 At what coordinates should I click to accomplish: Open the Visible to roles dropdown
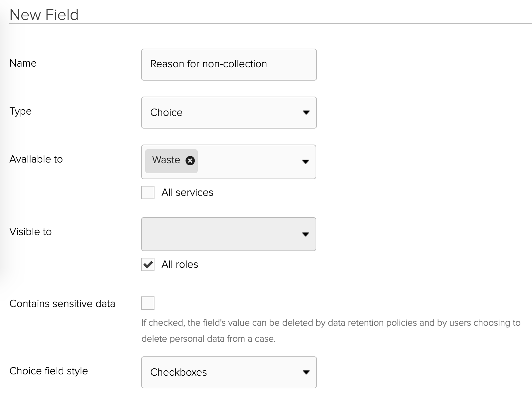229,234
